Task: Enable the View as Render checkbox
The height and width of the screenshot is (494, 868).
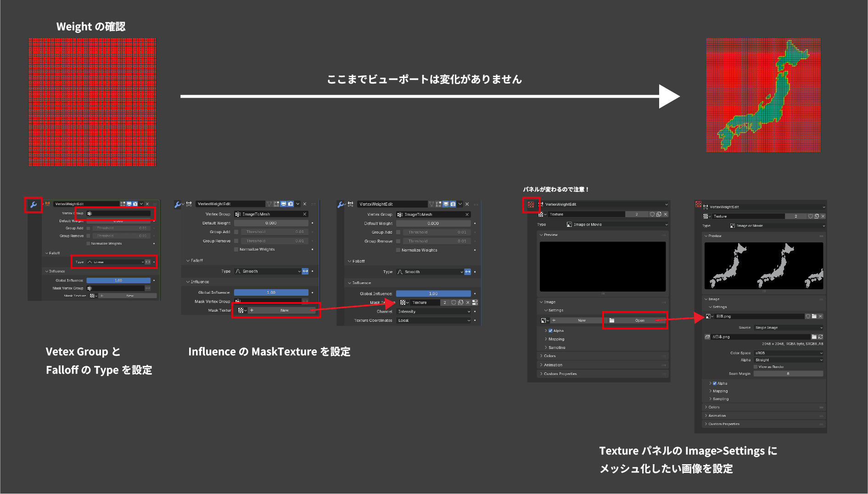Action: 756,367
